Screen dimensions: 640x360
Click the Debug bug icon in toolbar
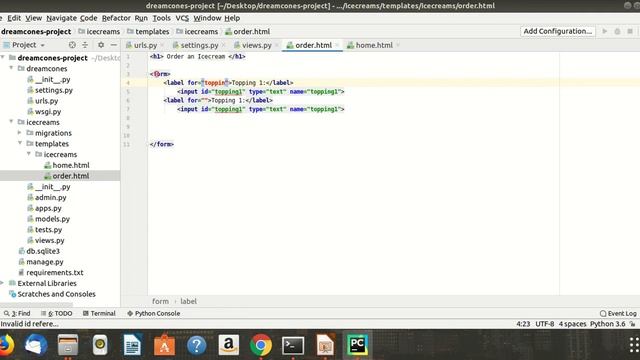[x=618, y=31]
